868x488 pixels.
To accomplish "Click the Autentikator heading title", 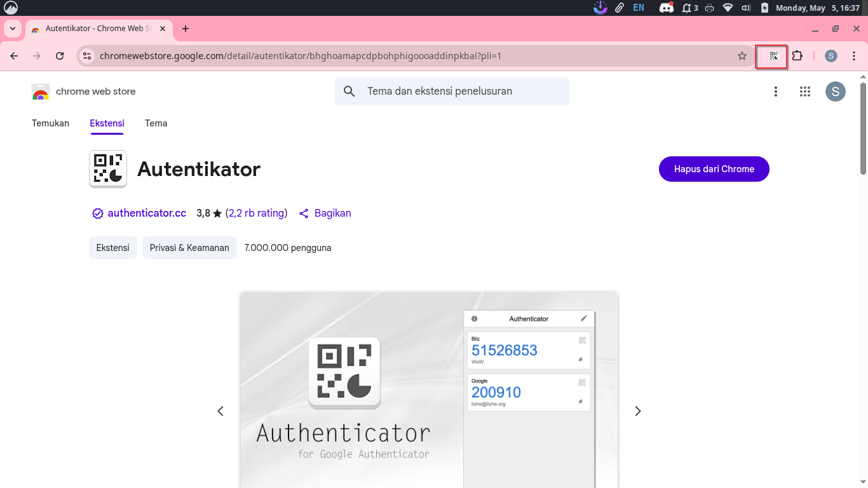I will pos(199,169).
